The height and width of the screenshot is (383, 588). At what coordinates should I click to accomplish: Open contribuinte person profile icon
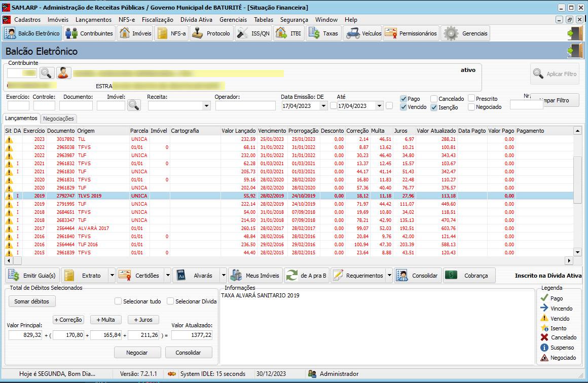coord(64,73)
